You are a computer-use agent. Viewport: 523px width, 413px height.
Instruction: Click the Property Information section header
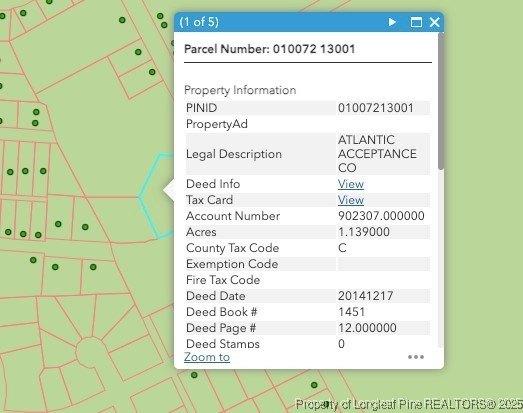pyautogui.click(x=240, y=90)
